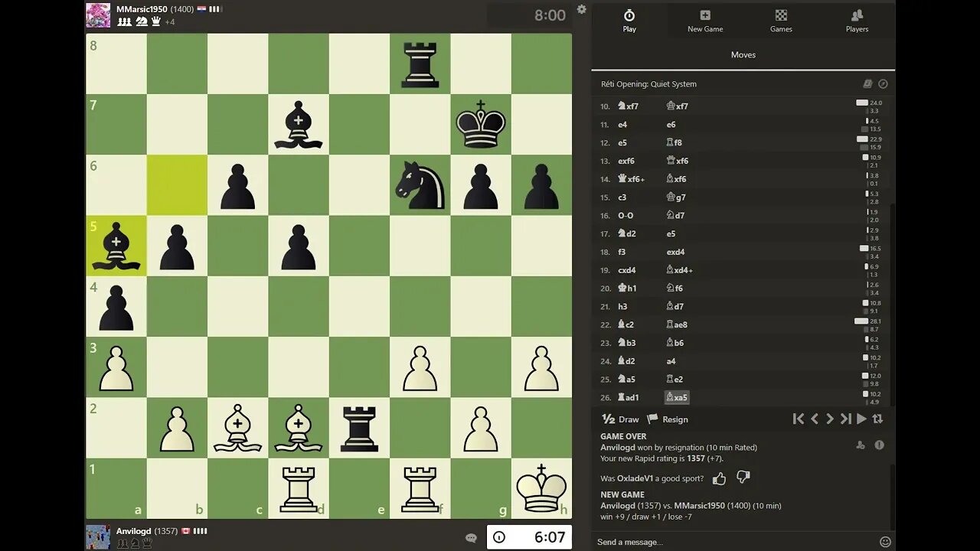Open the board settings gear icon
Screen dimensions: 980x551
point(582,9)
